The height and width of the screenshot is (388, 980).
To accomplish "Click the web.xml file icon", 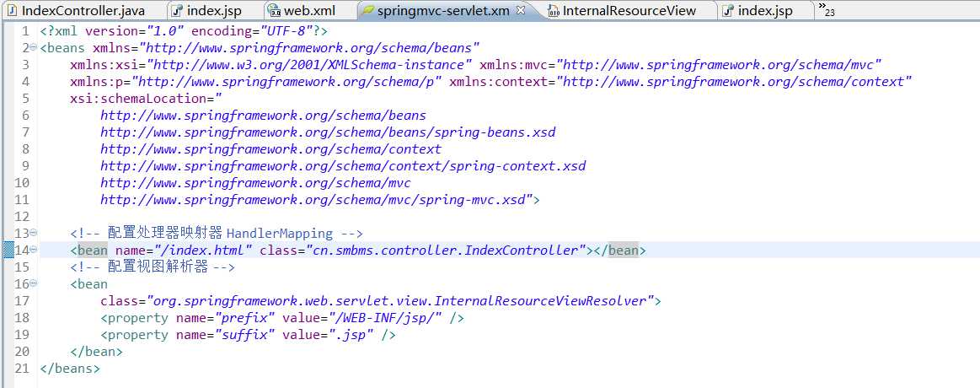I will [x=274, y=11].
